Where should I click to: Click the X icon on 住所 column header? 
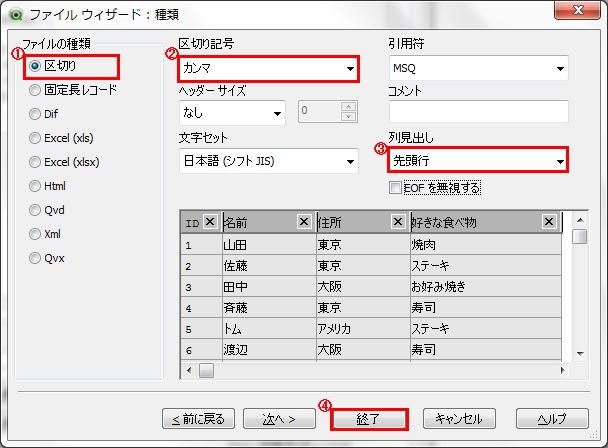coord(397,222)
